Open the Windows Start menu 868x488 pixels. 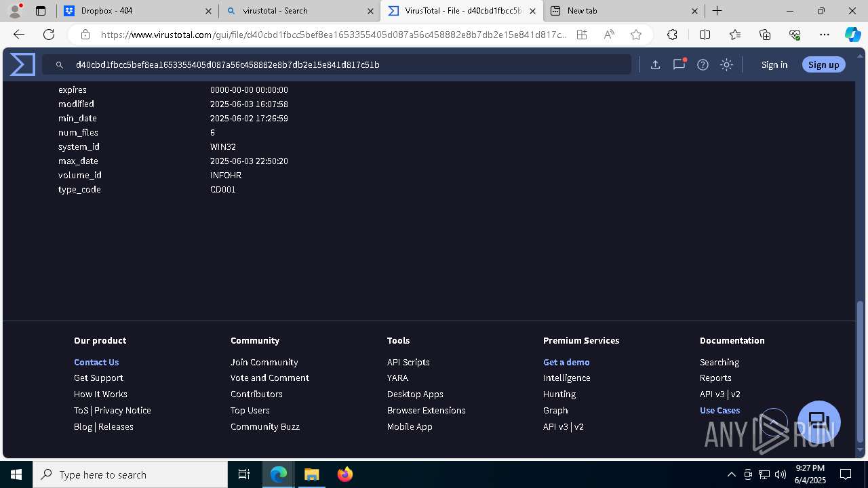[x=16, y=474]
